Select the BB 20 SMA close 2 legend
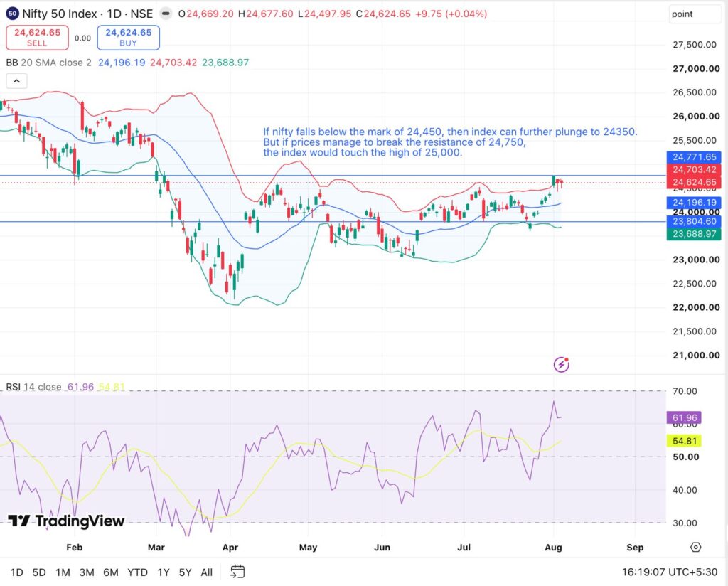 tap(49, 63)
